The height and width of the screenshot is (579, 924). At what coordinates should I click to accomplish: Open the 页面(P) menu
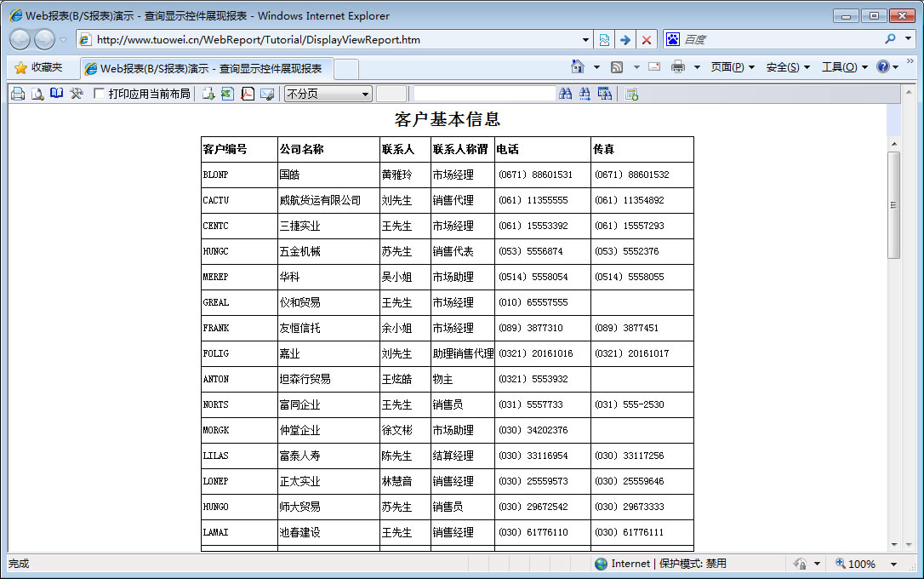(x=733, y=67)
